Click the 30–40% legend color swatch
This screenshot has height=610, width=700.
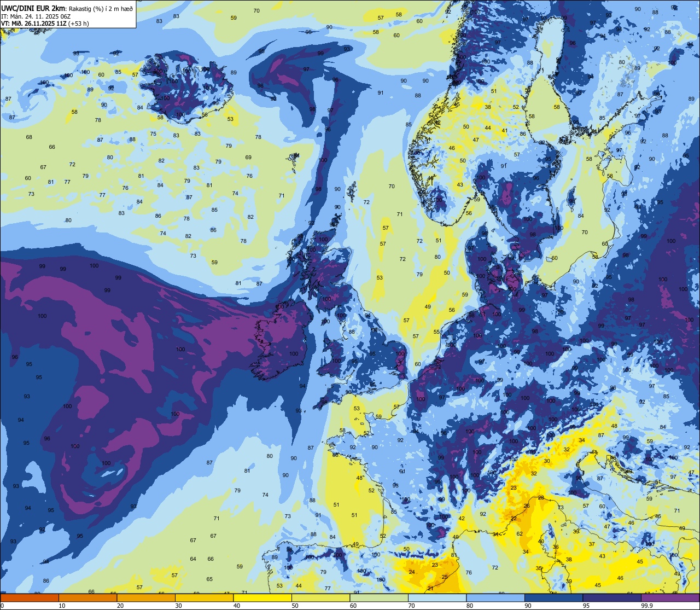click(x=204, y=597)
